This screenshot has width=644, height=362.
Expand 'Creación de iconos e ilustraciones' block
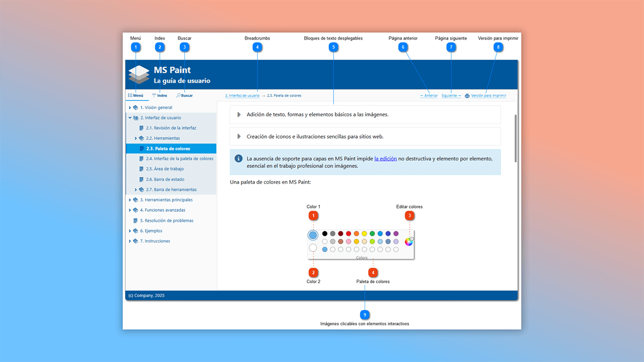click(239, 137)
